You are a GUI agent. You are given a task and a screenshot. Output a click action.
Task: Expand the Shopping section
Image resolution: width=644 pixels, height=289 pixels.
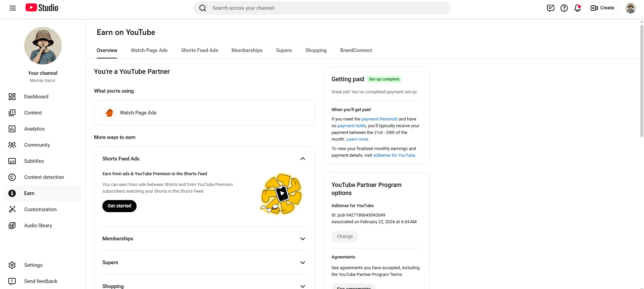(303, 286)
